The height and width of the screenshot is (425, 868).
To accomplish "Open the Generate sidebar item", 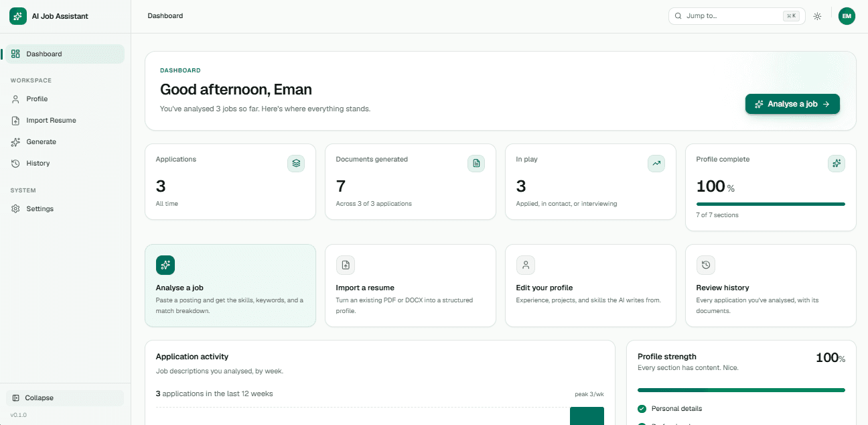I will point(65,142).
